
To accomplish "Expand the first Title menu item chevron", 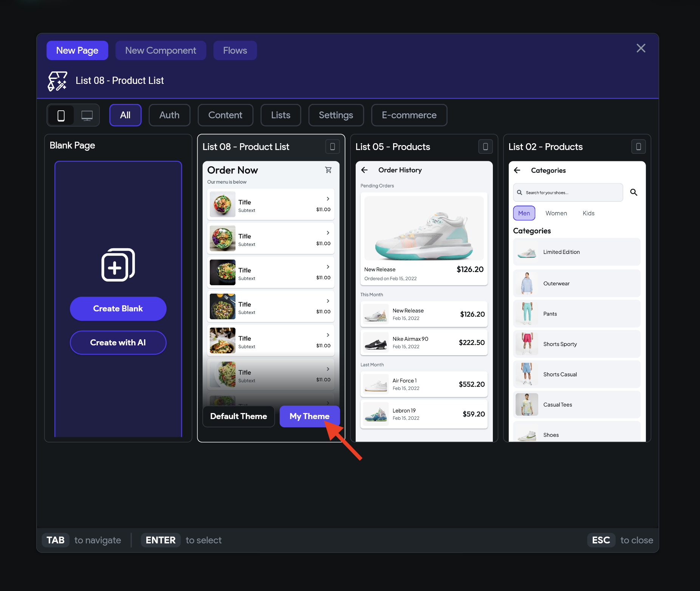I will tap(328, 199).
